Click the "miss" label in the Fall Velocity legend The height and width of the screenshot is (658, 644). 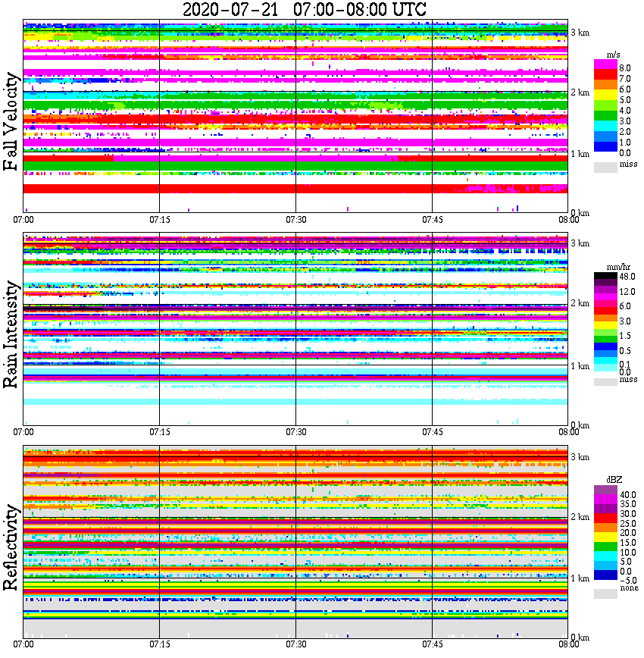(628, 164)
